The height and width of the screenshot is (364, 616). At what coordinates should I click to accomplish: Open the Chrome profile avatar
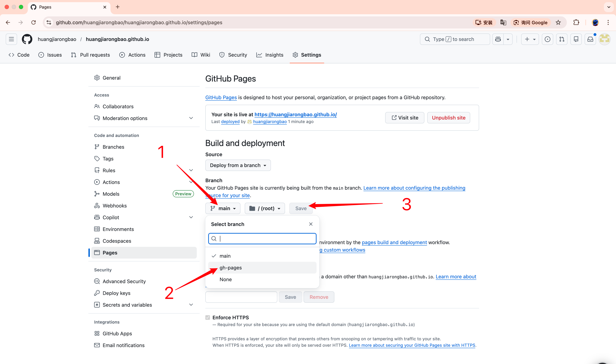coord(595,23)
